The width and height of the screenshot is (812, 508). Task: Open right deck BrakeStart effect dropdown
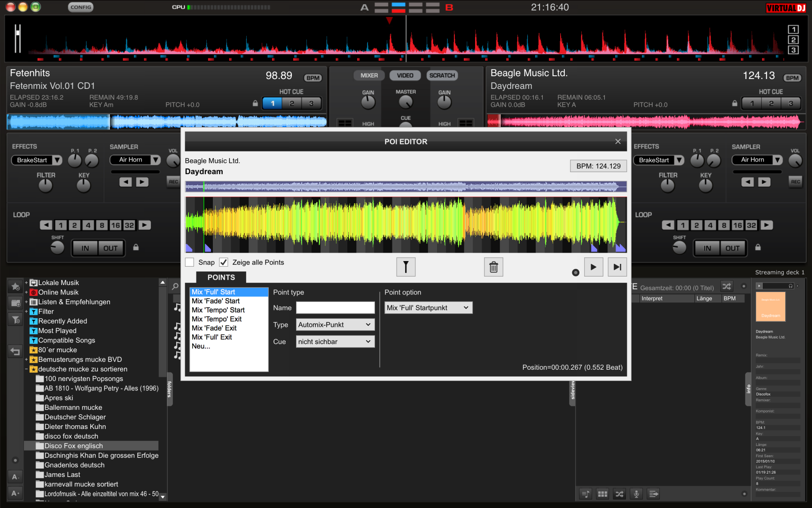click(x=679, y=160)
